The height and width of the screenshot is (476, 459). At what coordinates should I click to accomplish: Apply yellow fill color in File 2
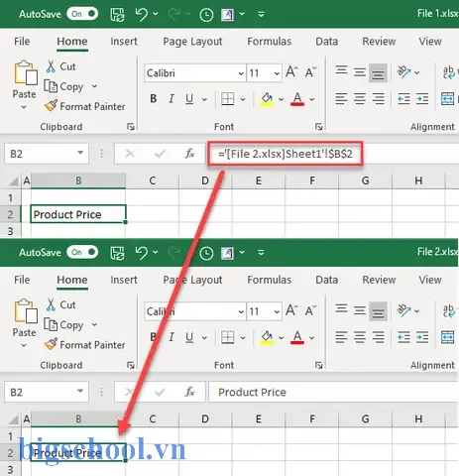267,337
